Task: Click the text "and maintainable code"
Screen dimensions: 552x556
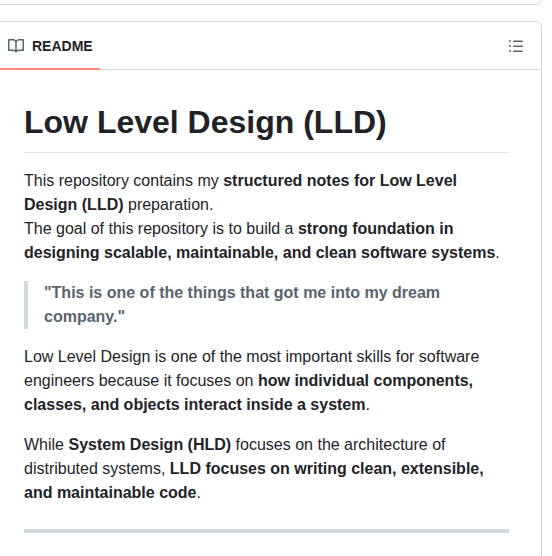Action: pyautogui.click(x=110, y=493)
